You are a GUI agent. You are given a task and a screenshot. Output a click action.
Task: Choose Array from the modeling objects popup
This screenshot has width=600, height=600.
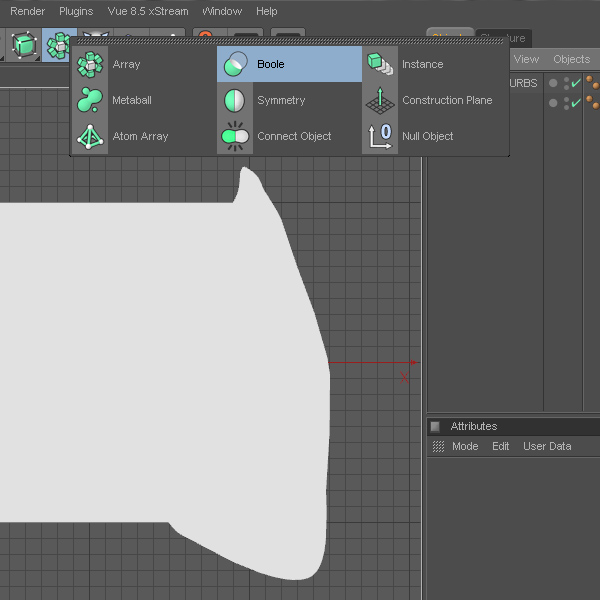[144, 64]
